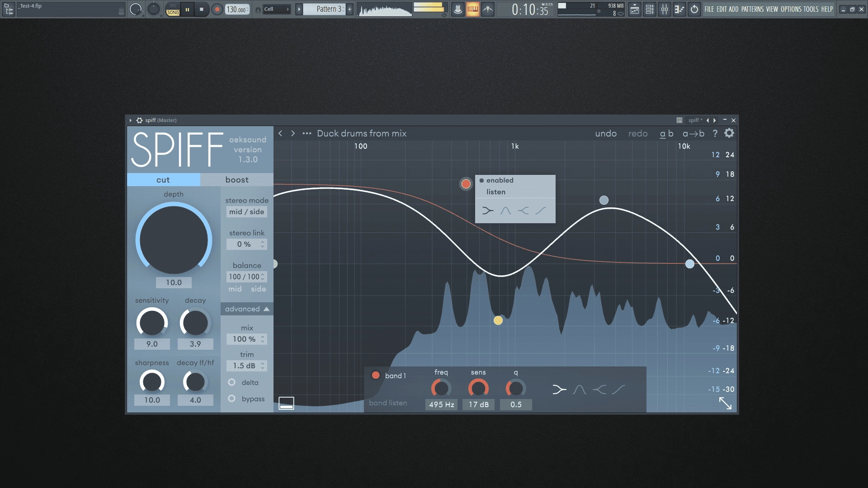
Task: Select tilt shape in the band popup
Action: (x=541, y=211)
